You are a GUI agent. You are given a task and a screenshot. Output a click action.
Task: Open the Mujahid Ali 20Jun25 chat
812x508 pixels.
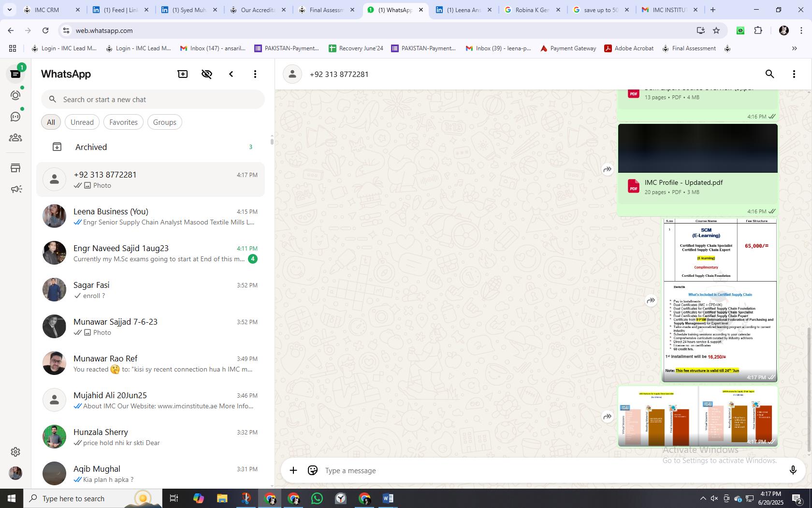pos(150,400)
